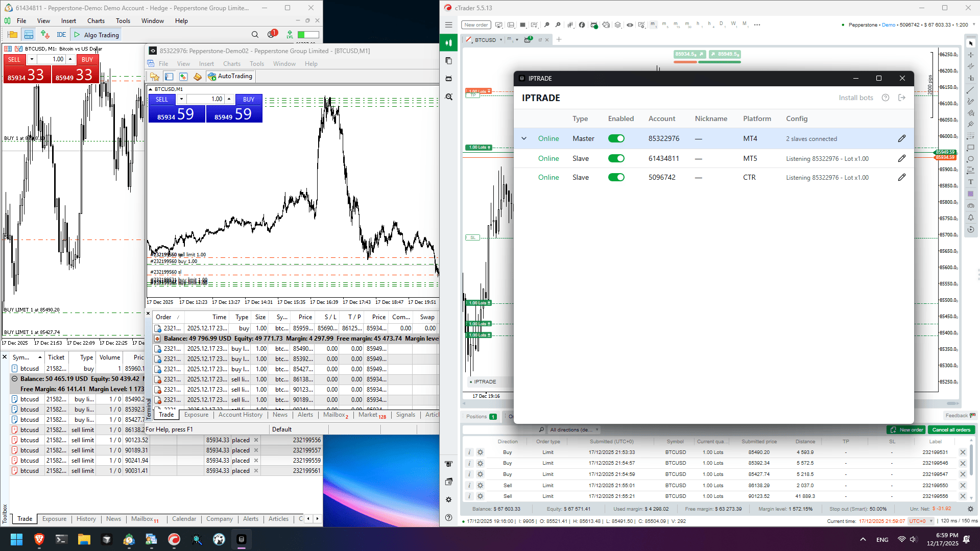
Task: Switch to the Exposure tab in MT5 terminal
Action: coord(54,519)
